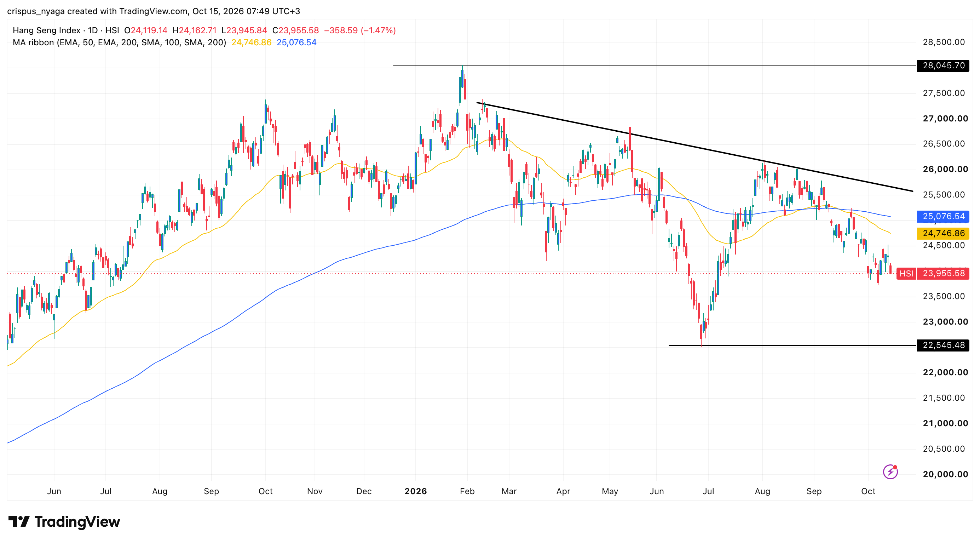Image resolution: width=980 pixels, height=543 pixels.
Task: Click the 28,045.70 price label on axis
Action: point(943,65)
